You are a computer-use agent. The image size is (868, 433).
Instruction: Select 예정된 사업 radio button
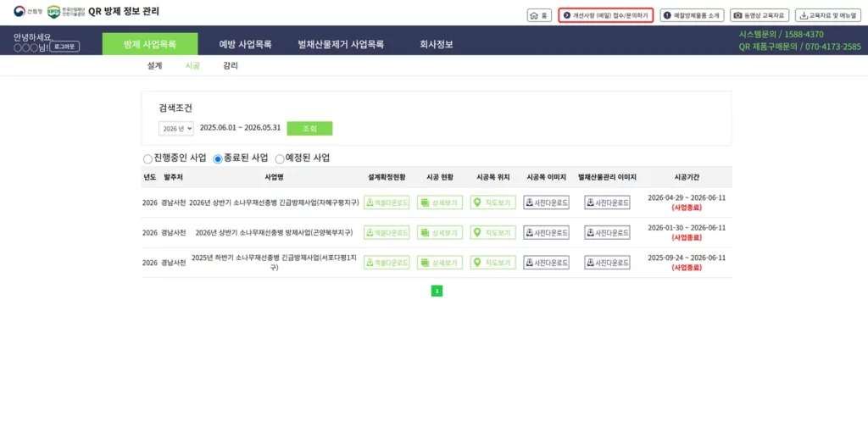pos(280,159)
